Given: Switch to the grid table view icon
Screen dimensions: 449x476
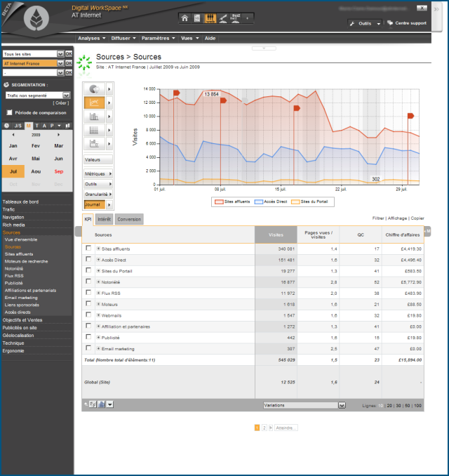Looking at the screenshot, I should (94, 130).
